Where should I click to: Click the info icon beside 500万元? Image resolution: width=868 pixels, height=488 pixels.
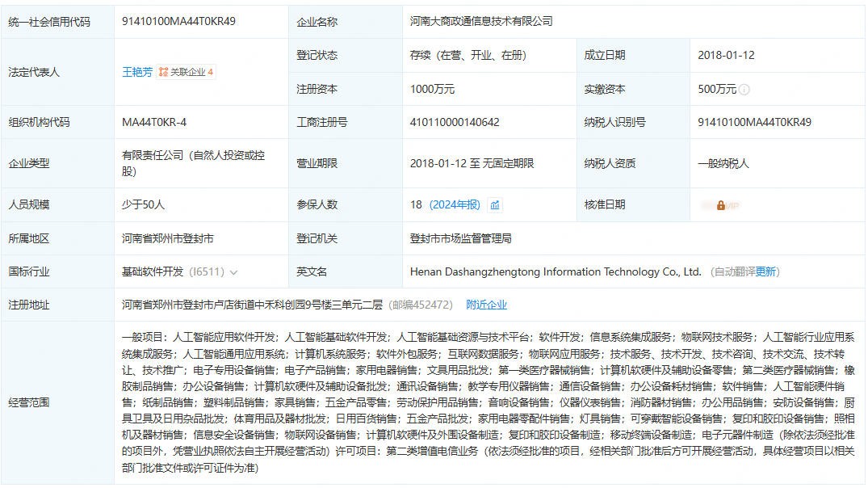pyautogui.click(x=744, y=89)
